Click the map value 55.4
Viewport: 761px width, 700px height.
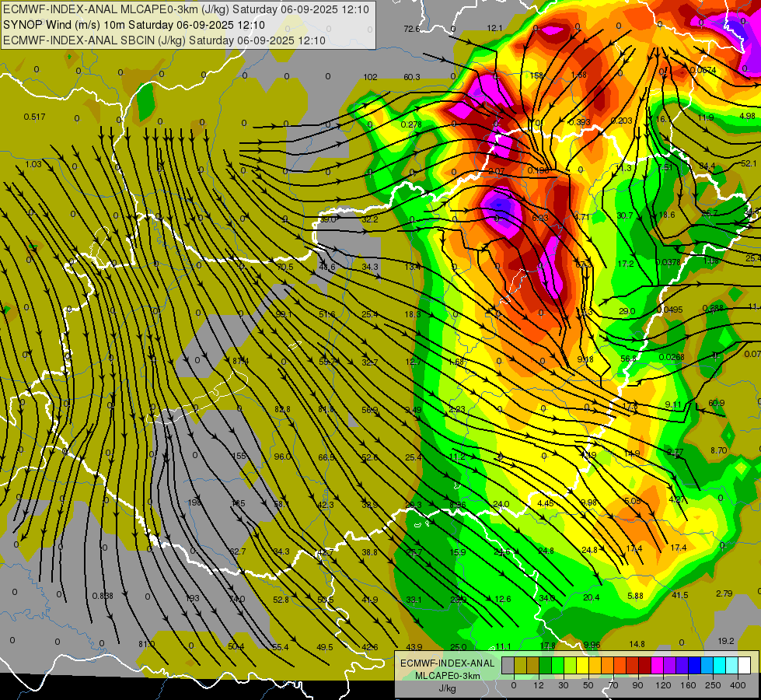(280, 647)
